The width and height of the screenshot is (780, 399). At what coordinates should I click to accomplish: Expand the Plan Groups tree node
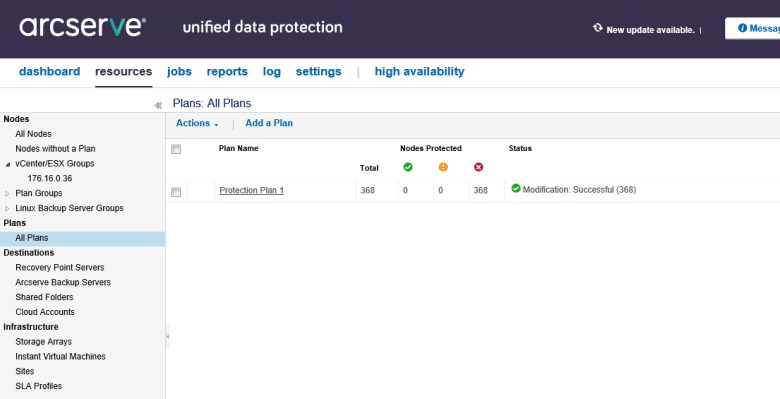(7, 194)
